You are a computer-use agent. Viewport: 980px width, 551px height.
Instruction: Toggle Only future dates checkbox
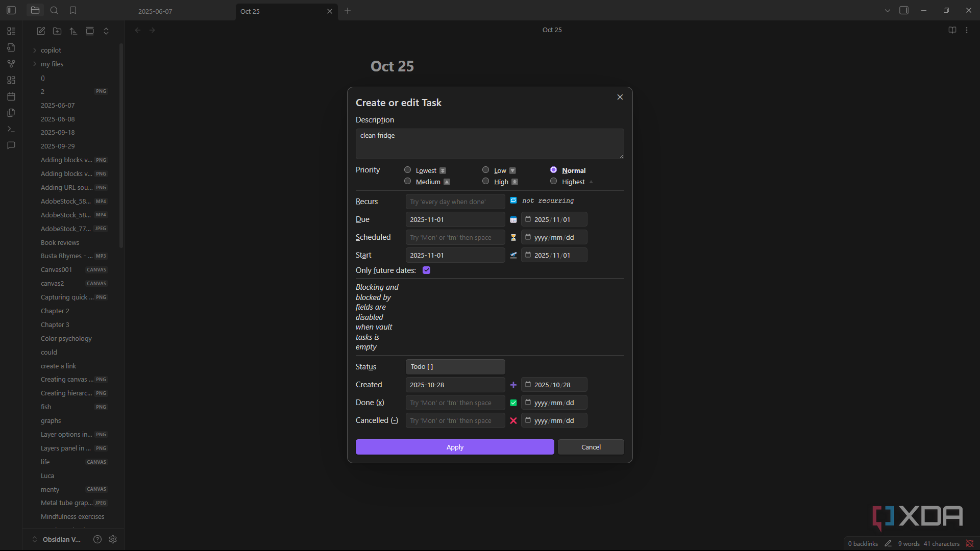point(427,270)
